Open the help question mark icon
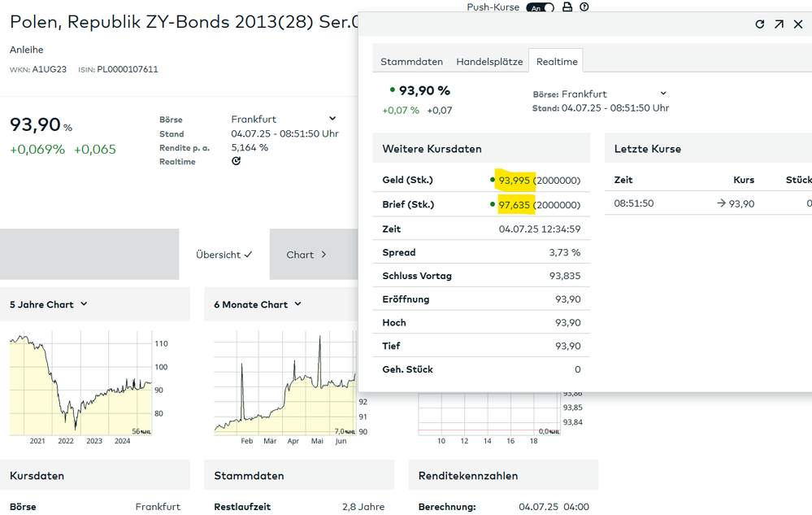Image resolution: width=812 pixels, height=515 pixels. [x=584, y=7]
